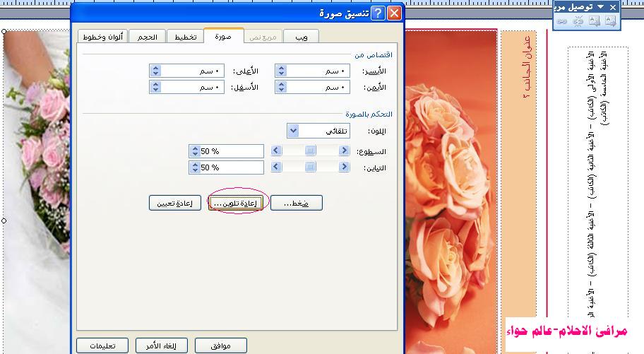This screenshot has height=354, width=644.
Task: Click the Break Forward Link icon
Action: click(x=578, y=21)
